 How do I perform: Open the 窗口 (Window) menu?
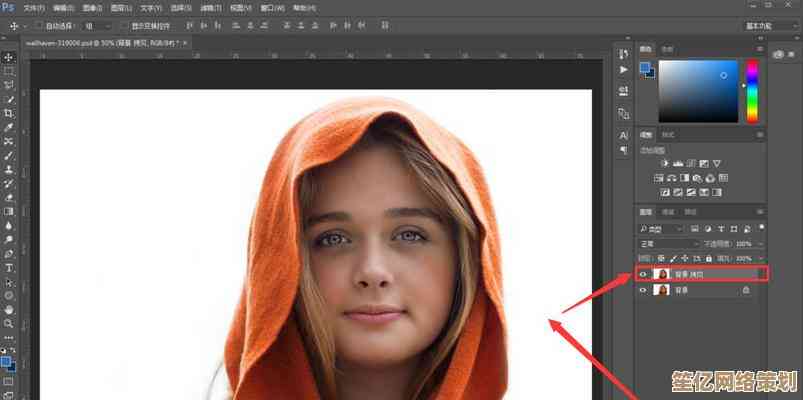(x=270, y=7)
